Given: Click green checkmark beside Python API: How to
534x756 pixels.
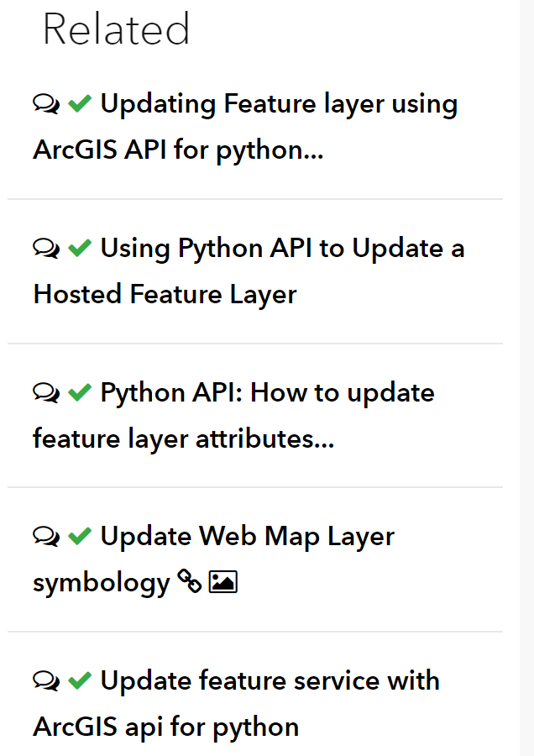Looking at the screenshot, I should pos(80,393).
